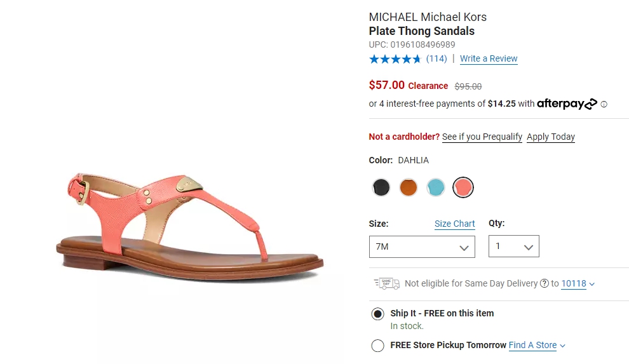Choose the brown color swatch
Image resolution: width=629 pixels, height=364 pixels.
(x=409, y=187)
